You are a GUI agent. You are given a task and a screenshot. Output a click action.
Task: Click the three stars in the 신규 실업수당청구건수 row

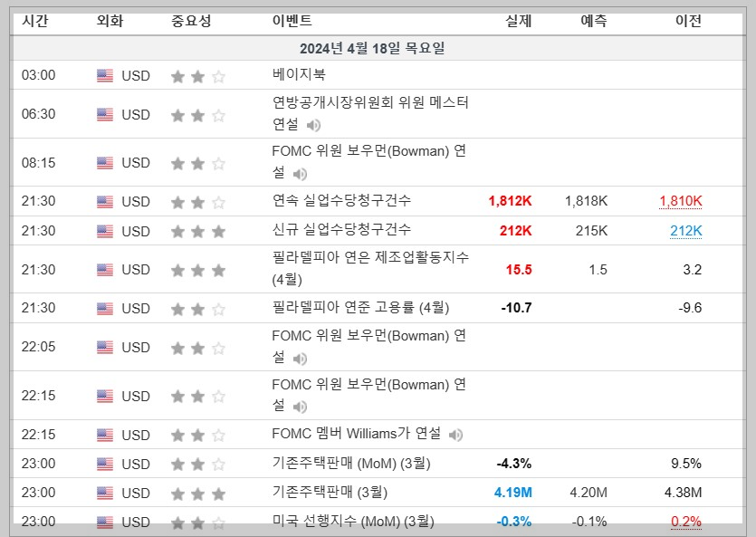198,232
